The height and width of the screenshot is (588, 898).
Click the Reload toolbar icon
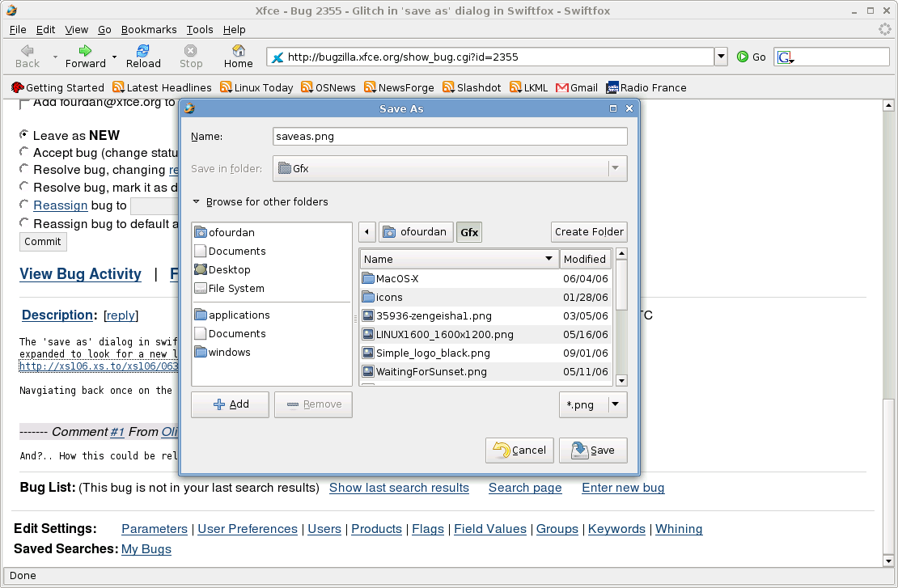(x=143, y=51)
